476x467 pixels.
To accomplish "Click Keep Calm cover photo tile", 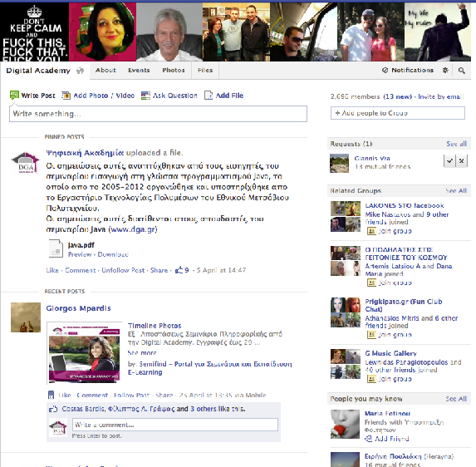I will [x=34, y=32].
